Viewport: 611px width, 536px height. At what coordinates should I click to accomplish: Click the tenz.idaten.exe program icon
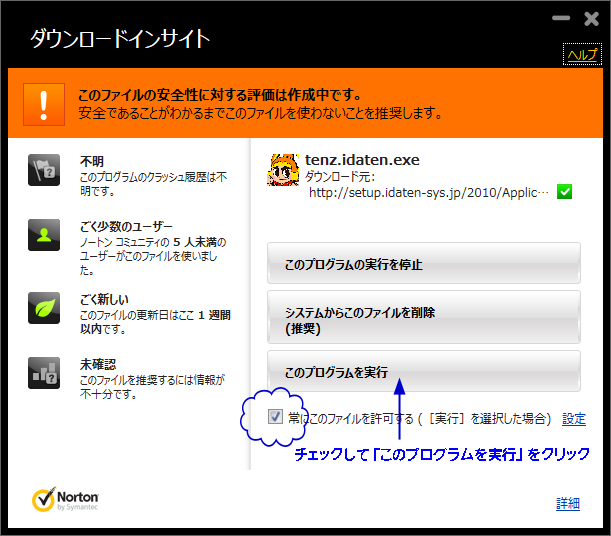[284, 171]
